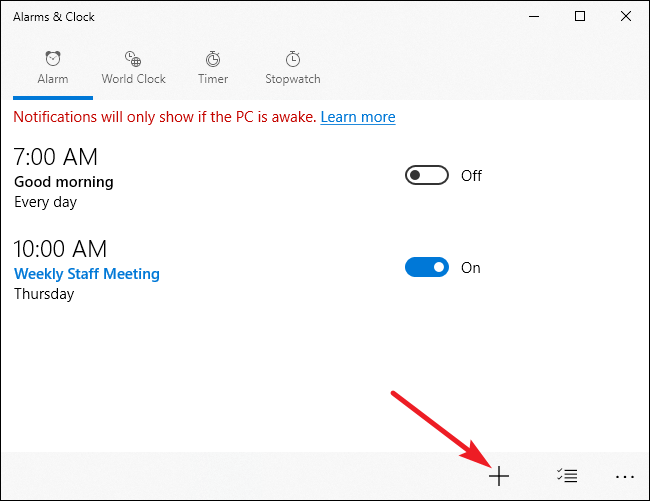The width and height of the screenshot is (650, 501).
Task: Switch to the Stopwatch tab label
Action: click(x=293, y=79)
